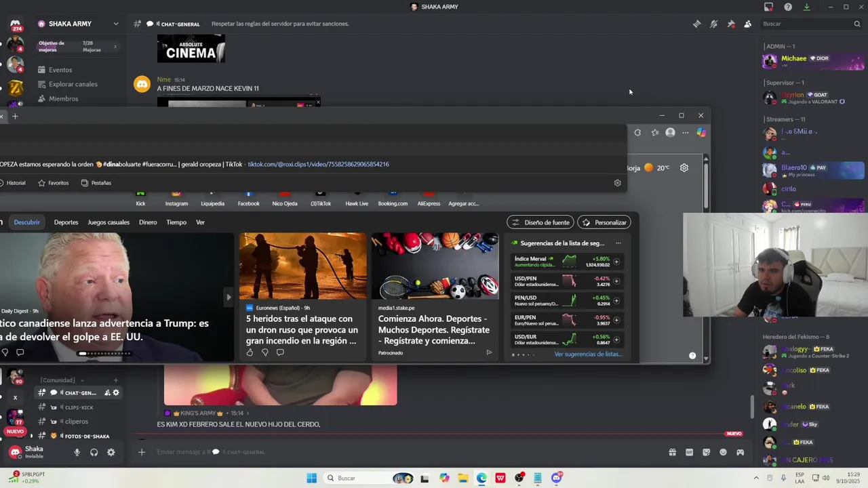Advance news carousel with next arrow
The height and width of the screenshot is (488, 868).
pyautogui.click(x=229, y=297)
